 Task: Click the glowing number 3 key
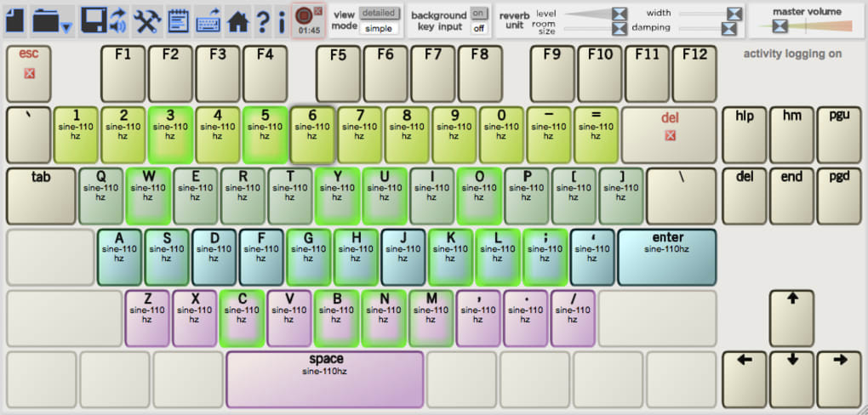(170, 135)
